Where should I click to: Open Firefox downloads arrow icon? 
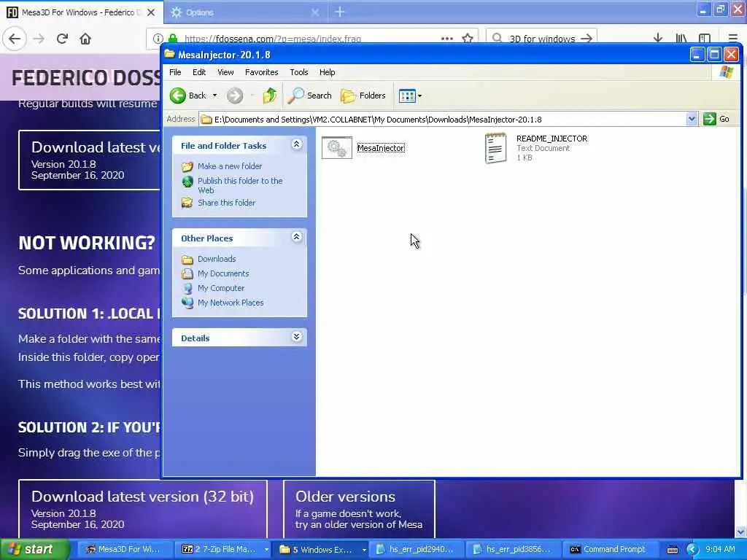coord(657,38)
